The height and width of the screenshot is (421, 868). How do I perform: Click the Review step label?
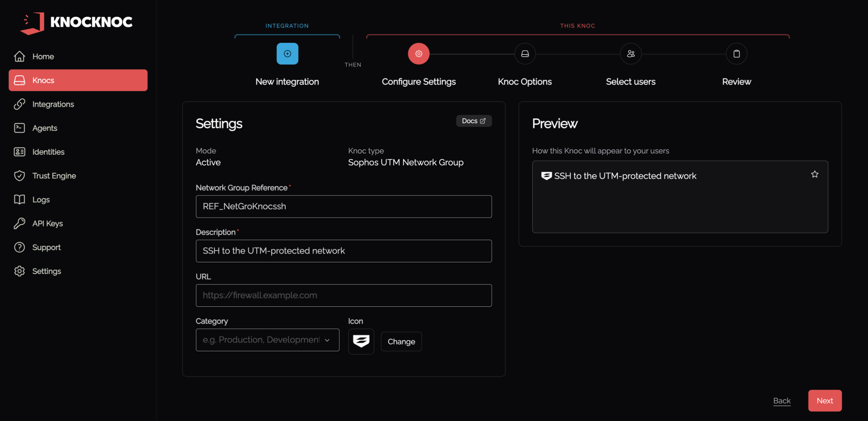737,82
